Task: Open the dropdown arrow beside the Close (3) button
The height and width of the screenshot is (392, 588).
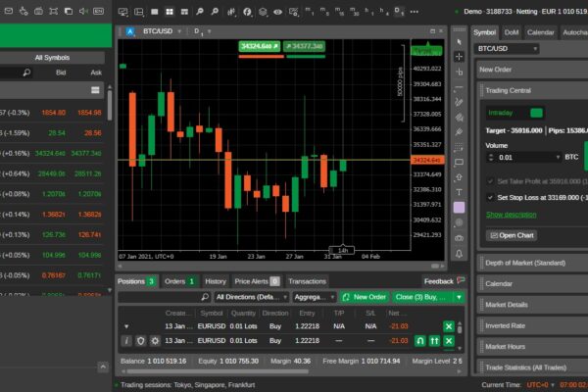Action: click(459, 297)
